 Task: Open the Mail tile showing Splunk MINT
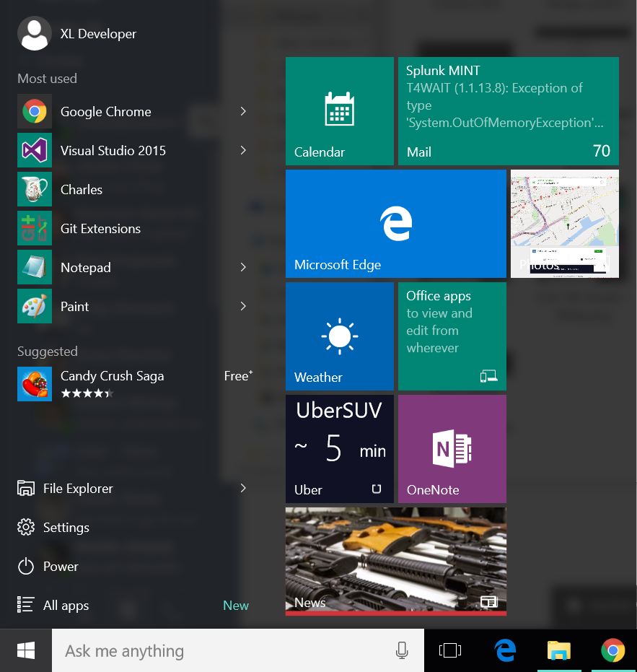click(508, 111)
